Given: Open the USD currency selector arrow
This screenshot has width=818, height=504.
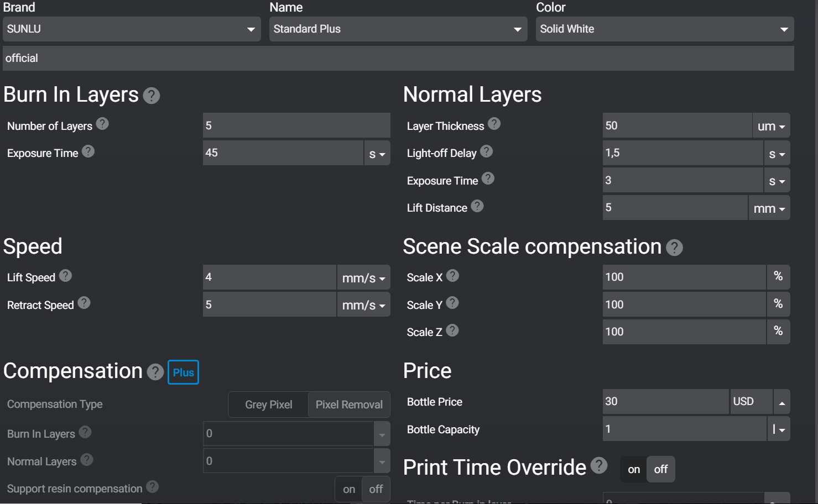Looking at the screenshot, I should pyautogui.click(x=781, y=402).
